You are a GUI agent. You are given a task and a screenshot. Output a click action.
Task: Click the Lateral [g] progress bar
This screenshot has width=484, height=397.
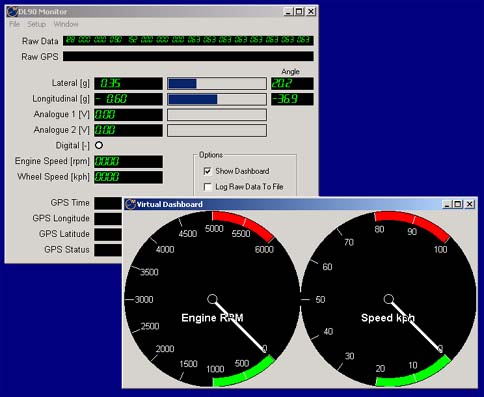point(217,83)
